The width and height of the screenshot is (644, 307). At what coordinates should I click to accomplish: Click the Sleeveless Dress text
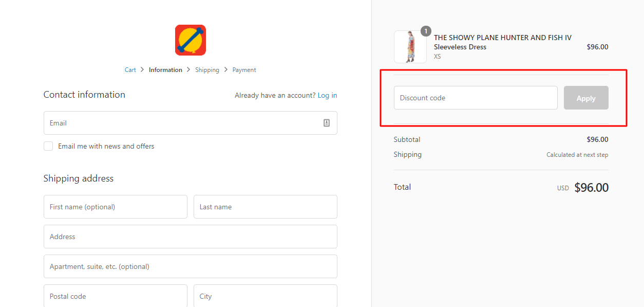pyautogui.click(x=460, y=47)
